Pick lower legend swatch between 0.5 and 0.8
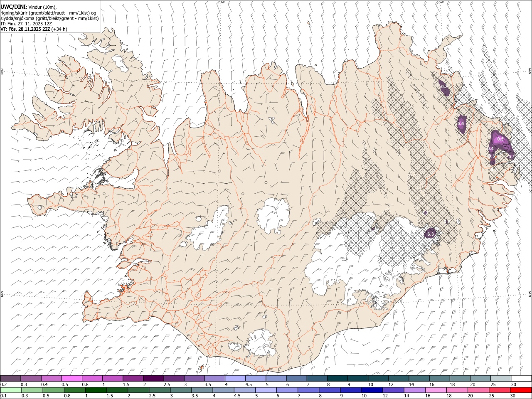Image resolution: width=532 pixels, height=399 pixels. tap(53, 390)
